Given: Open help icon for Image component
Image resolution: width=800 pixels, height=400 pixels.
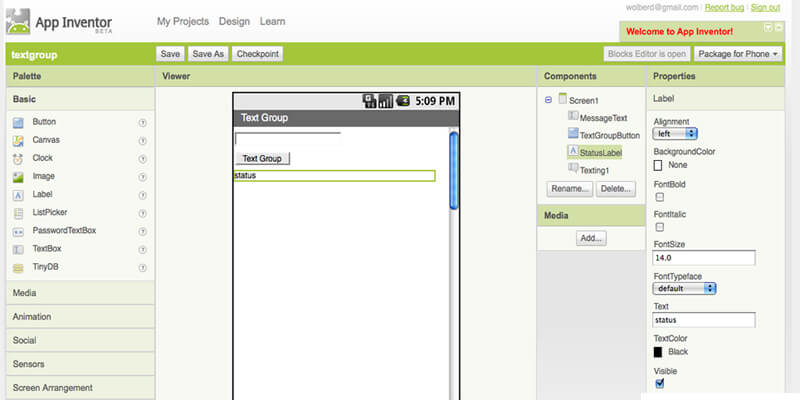Looking at the screenshot, I should (143, 177).
